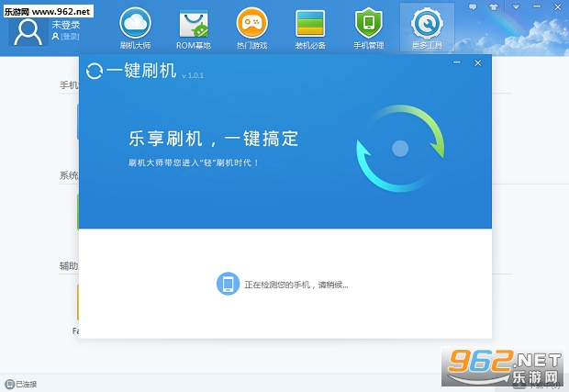Minimize the main 刷机大师 window
This screenshot has width=569, height=392.
[x=537, y=6]
